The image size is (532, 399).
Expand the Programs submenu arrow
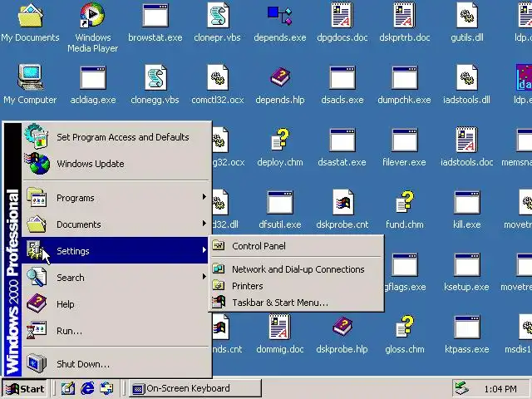[204, 197]
